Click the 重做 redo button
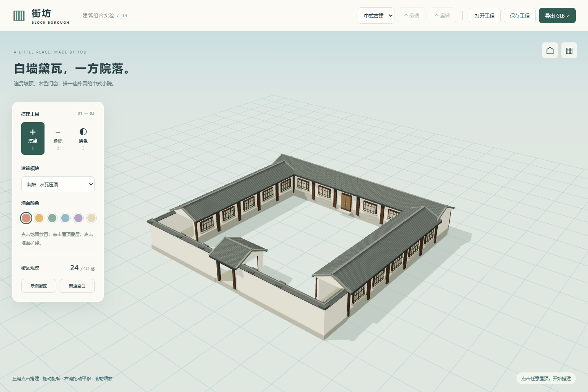The height and width of the screenshot is (392, 588). [x=442, y=16]
